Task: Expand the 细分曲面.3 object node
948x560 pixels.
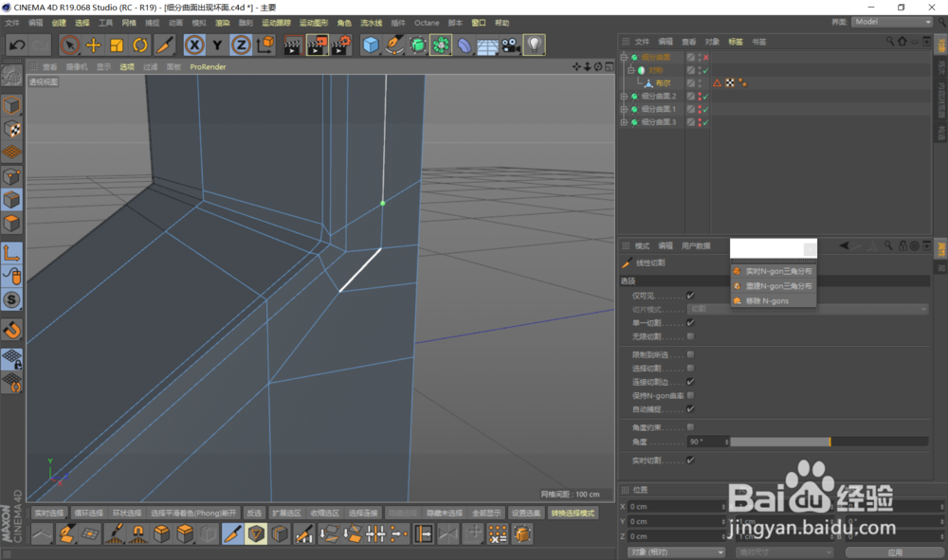Action: click(625, 122)
